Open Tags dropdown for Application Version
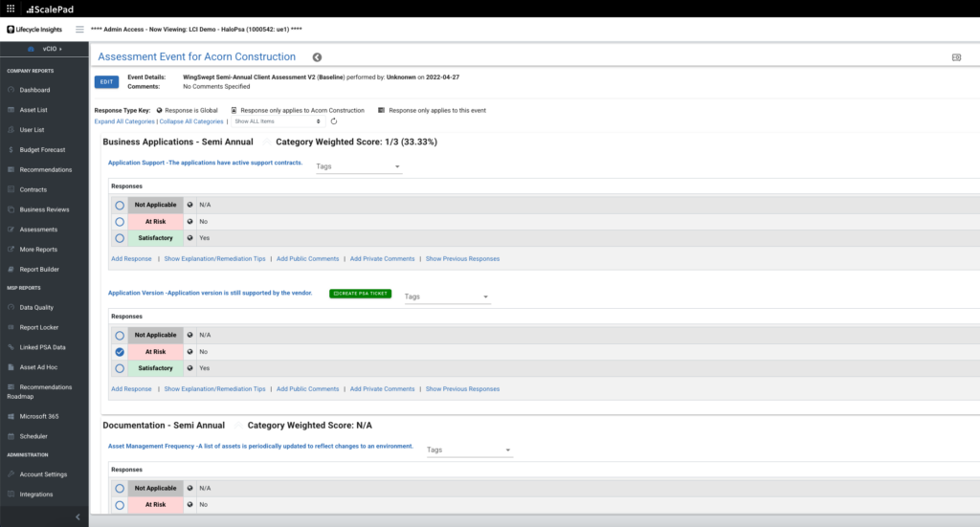Screen dimensions: 980x527 447,296
